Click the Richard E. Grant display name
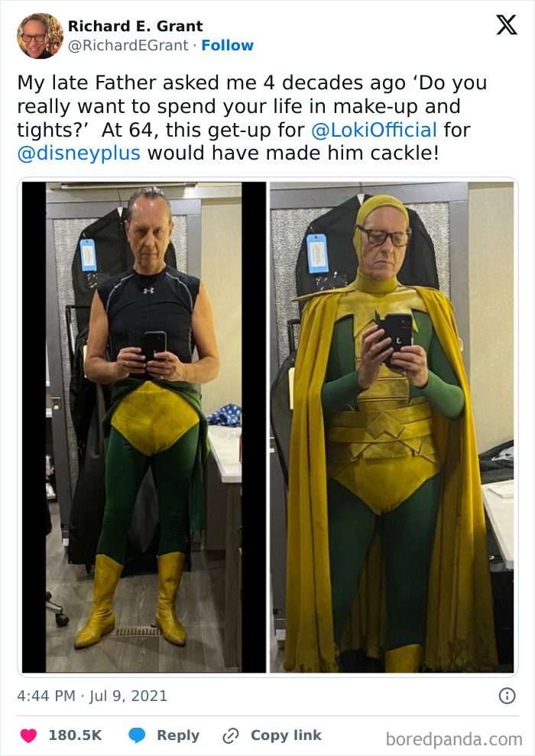The image size is (535, 756). 135,26
